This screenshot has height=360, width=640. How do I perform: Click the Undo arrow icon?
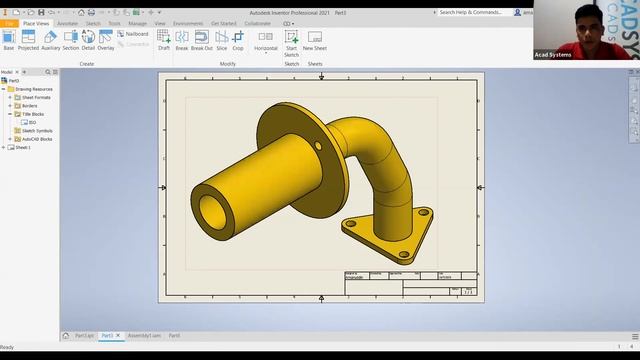click(51, 13)
